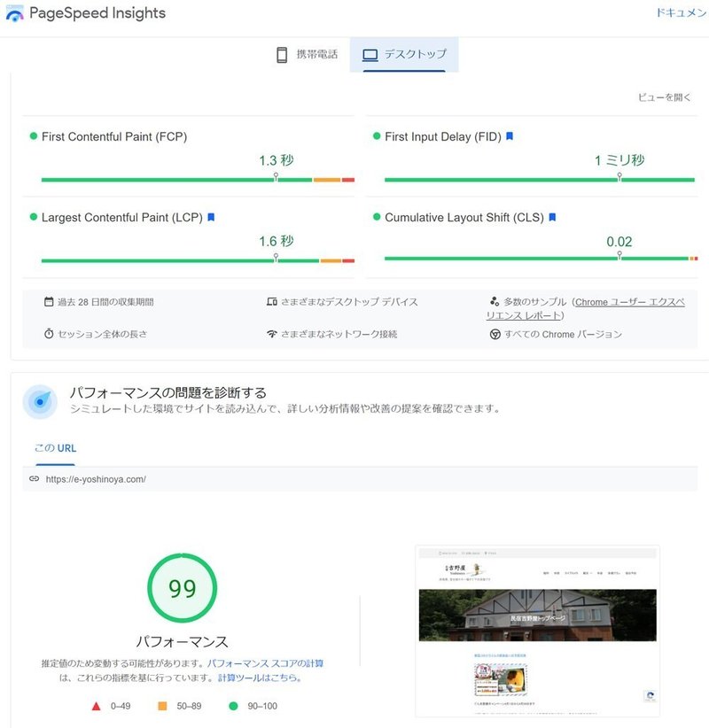709x728 pixels.
Task: Click the パフォーマンス label under the gauge
Action: point(183,641)
